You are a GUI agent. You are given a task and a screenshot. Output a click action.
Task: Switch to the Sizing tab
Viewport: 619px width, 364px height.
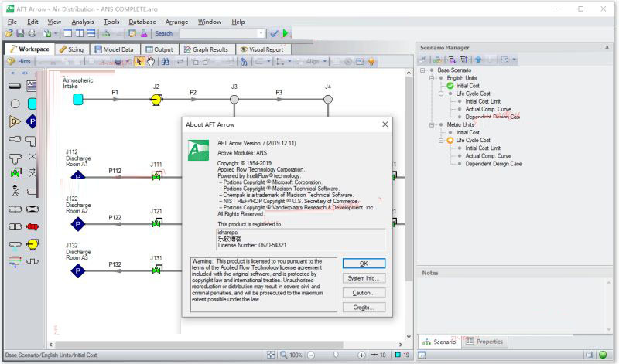71,49
